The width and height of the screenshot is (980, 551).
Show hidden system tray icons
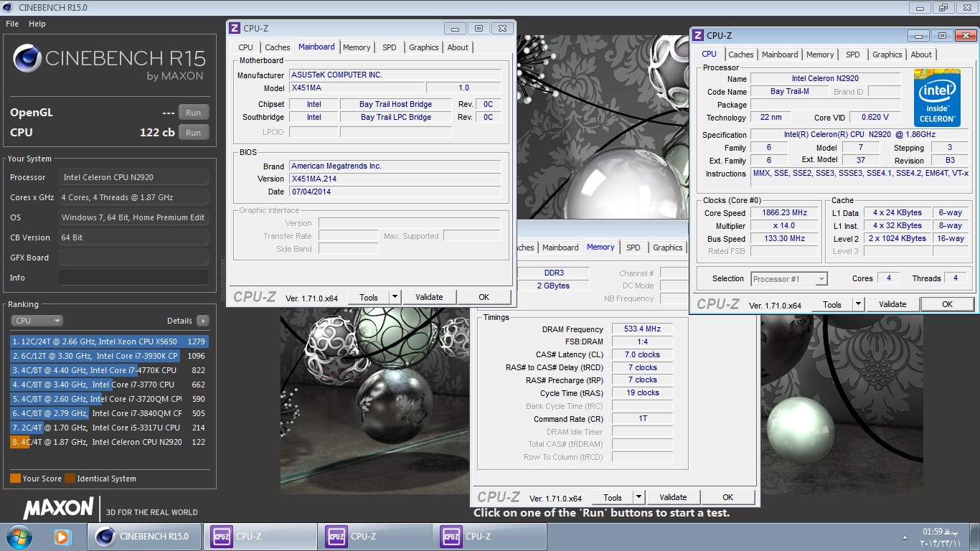[x=905, y=537]
